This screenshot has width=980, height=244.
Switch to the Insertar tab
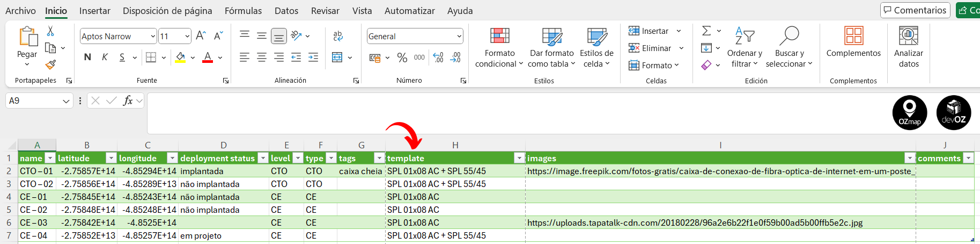tap(94, 11)
